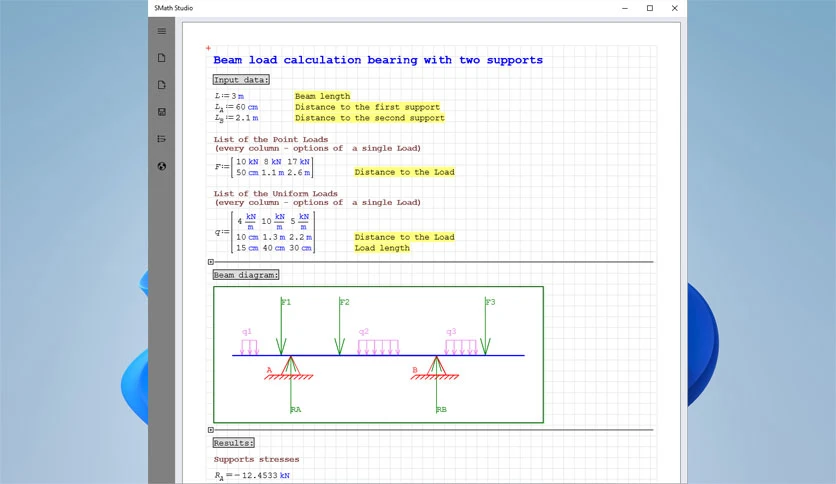This screenshot has width=836, height=484.
Task: Open the list options sidebar icon
Action: coord(162,139)
